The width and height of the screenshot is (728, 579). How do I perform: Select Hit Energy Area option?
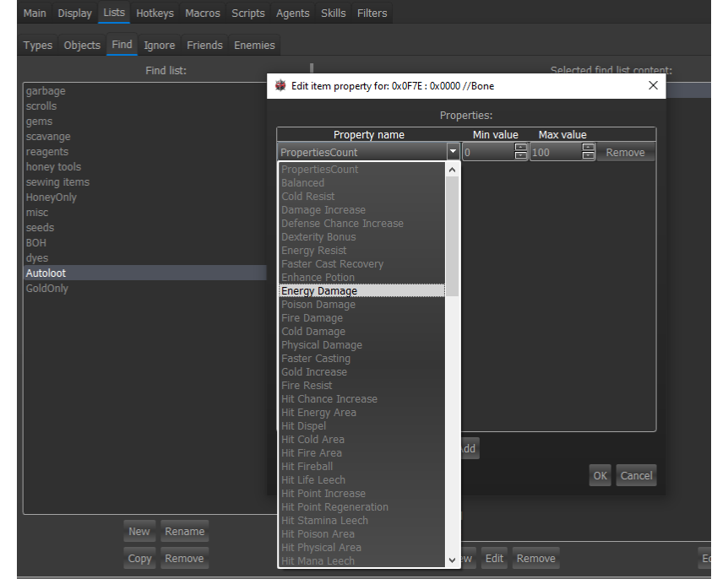click(x=361, y=413)
